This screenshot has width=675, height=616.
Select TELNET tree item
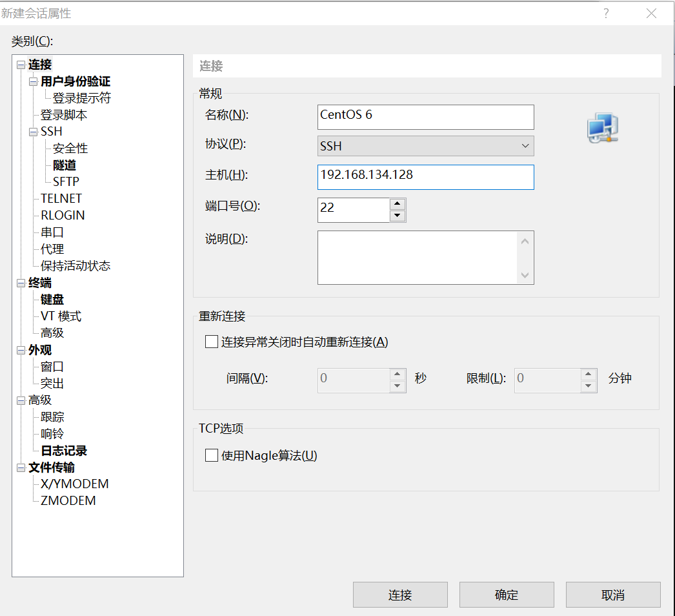61,199
